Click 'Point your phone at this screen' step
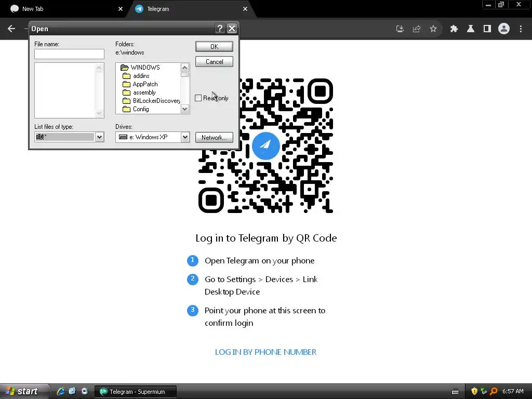532x399 pixels. (x=264, y=316)
